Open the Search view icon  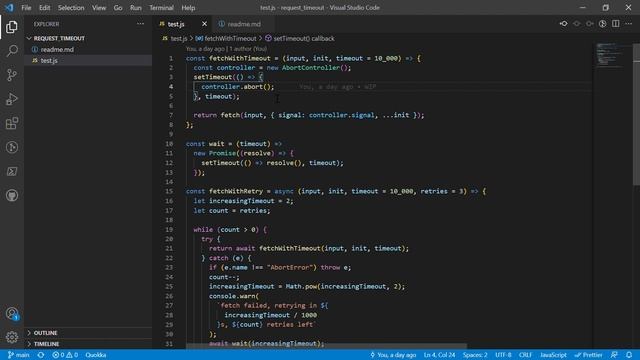(x=12, y=51)
